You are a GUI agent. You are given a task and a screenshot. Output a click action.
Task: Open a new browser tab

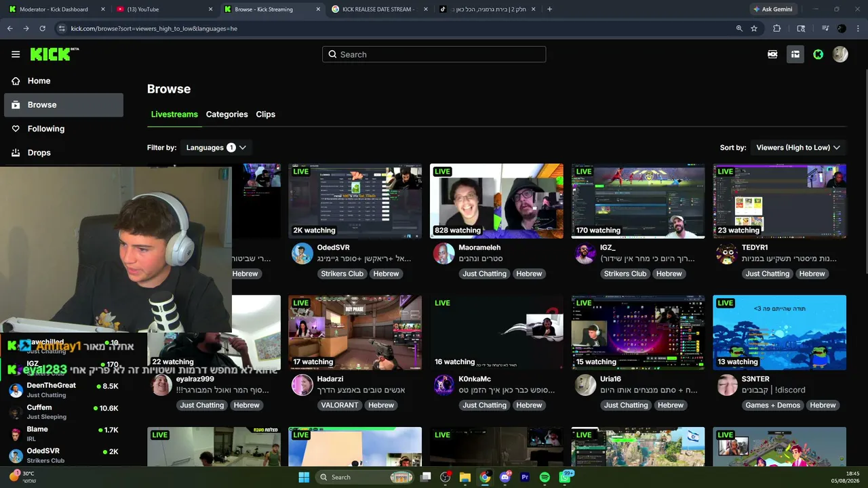(549, 9)
